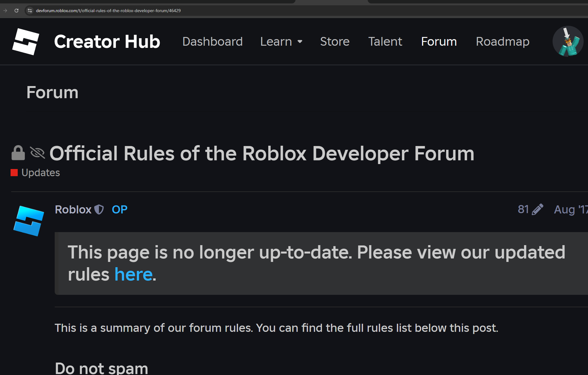Click the moderator shield icon next to Roblox
The width and height of the screenshot is (588, 375).
click(x=99, y=209)
